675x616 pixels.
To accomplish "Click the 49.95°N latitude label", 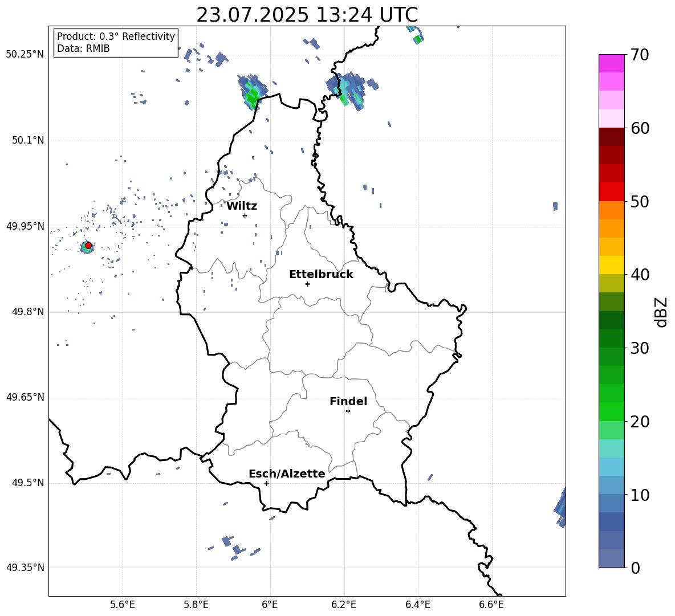I will [x=25, y=226].
